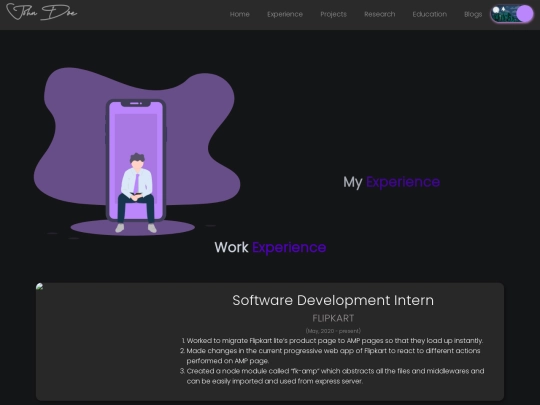The width and height of the screenshot is (540, 405).
Task: Click the FLIPKART company name
Action: click(333, 318)
